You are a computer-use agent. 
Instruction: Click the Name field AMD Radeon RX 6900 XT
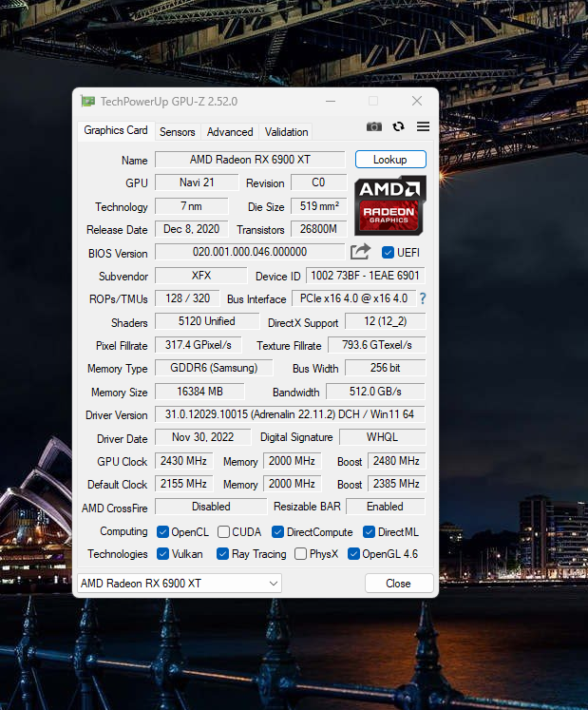coord(250,160)
